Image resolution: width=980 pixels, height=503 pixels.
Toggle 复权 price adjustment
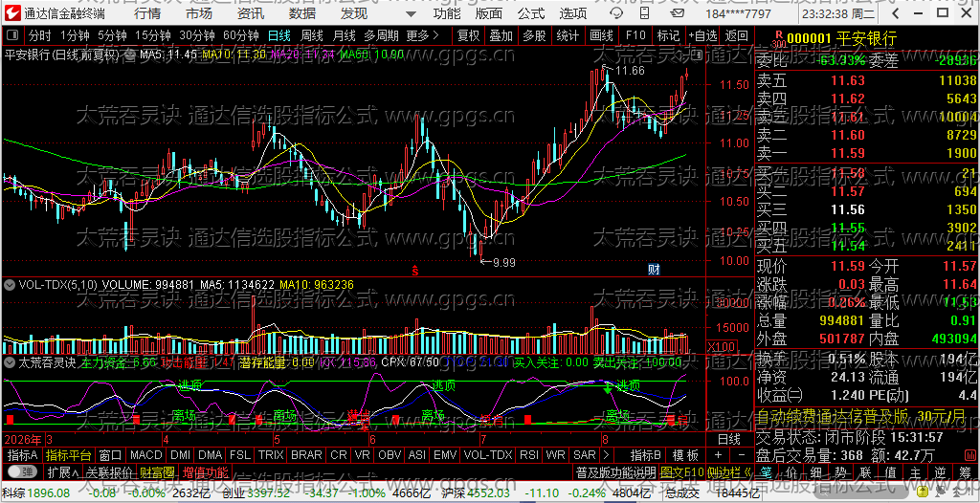[469, 35]
